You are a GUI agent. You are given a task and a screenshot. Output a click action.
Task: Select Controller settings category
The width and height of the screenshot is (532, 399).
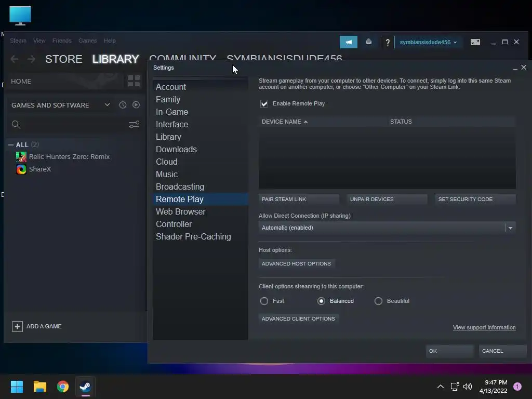201,224
